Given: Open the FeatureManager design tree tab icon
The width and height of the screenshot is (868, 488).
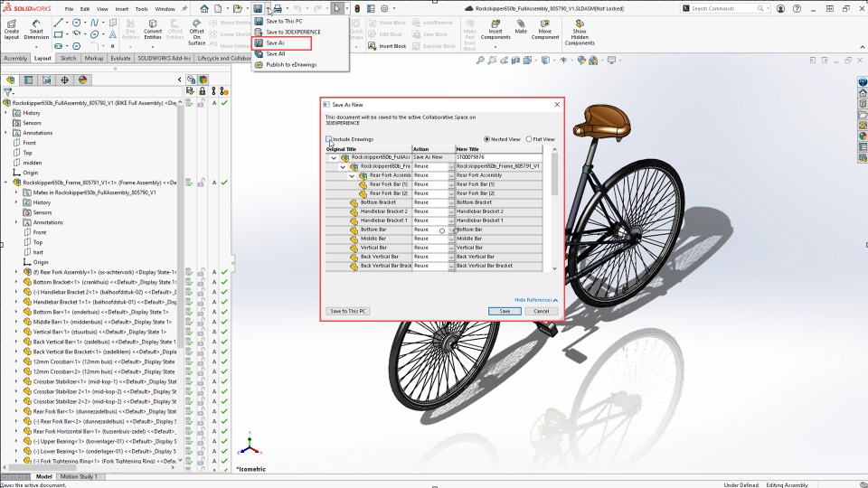Looking at the screenshot, I should pos(11,80).
